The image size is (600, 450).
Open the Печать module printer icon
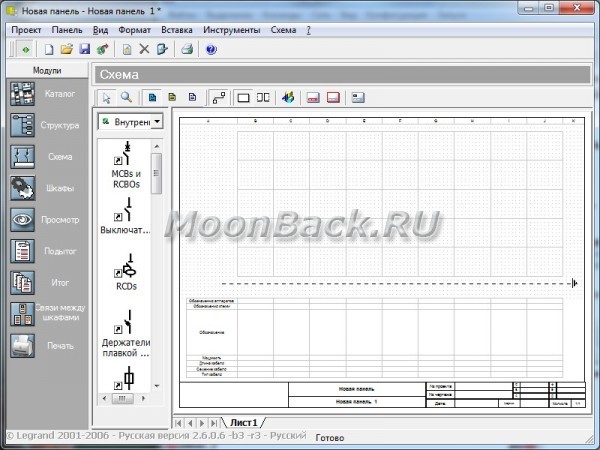click(23, 346)
